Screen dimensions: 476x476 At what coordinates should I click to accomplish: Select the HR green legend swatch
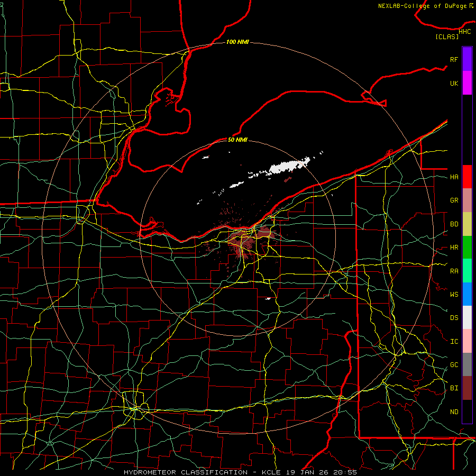tap(467, 248)
